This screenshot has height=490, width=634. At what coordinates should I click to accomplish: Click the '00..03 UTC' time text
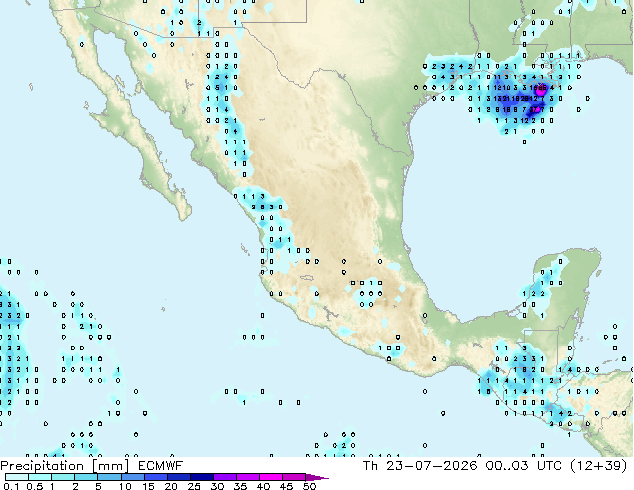pos(524,466)
